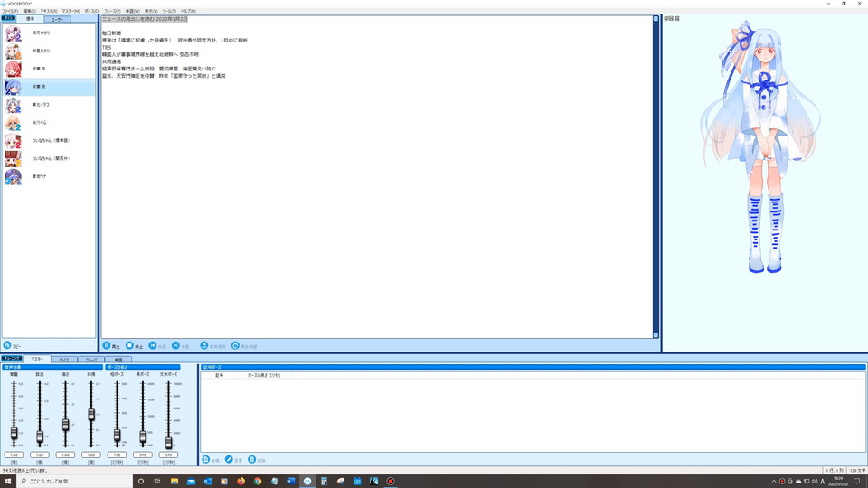
Task: Open Firefox from the taskbar
Action: pyautogui.click(x=241, y=481)
